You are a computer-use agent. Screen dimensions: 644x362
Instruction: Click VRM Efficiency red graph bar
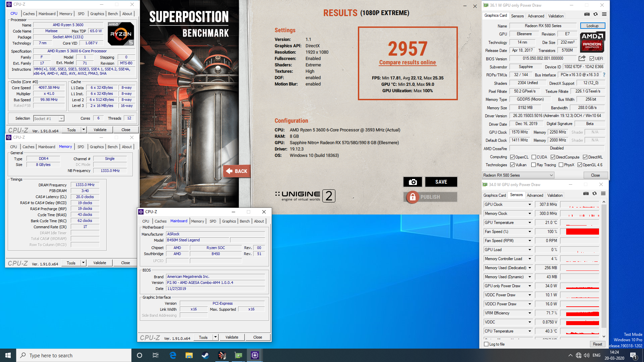[x=582, y=314]
